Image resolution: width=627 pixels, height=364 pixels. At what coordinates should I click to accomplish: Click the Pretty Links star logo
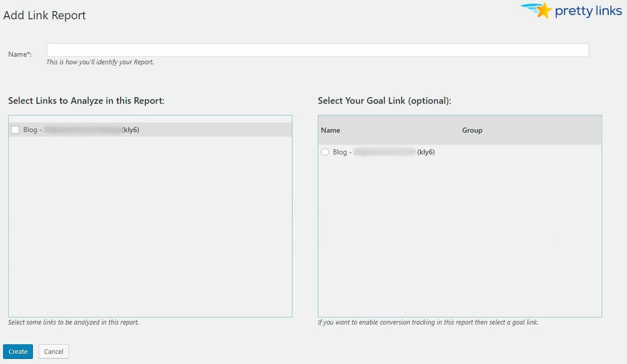(x=544, y=10)
